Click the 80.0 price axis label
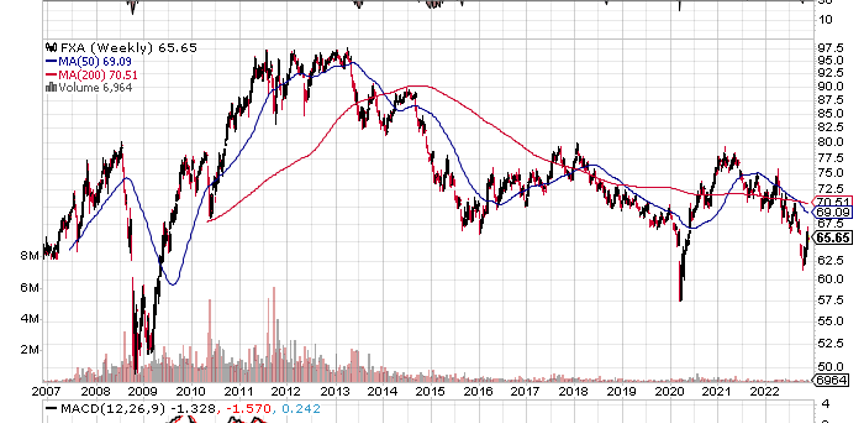The width and height of the screenshot is (864, 423). 830,142
